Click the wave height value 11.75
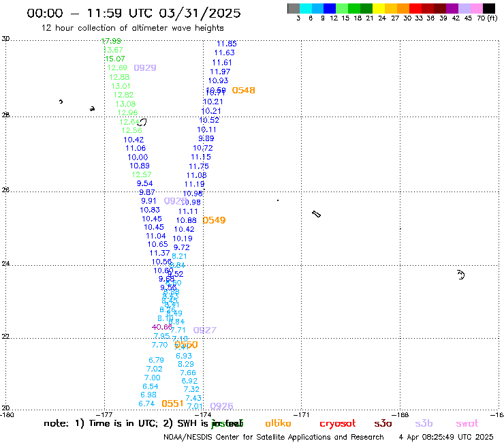Viewport: 504px width, 443px height. (199, 167)
